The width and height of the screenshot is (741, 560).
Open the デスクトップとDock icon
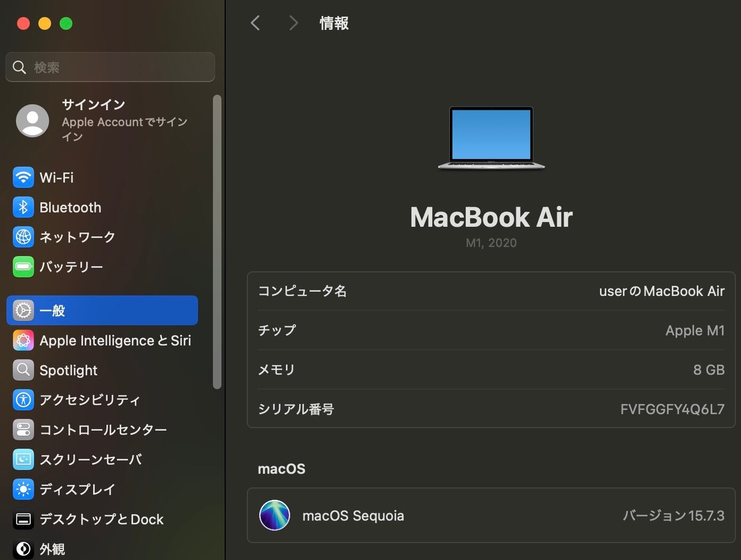(x=23, y=519)
